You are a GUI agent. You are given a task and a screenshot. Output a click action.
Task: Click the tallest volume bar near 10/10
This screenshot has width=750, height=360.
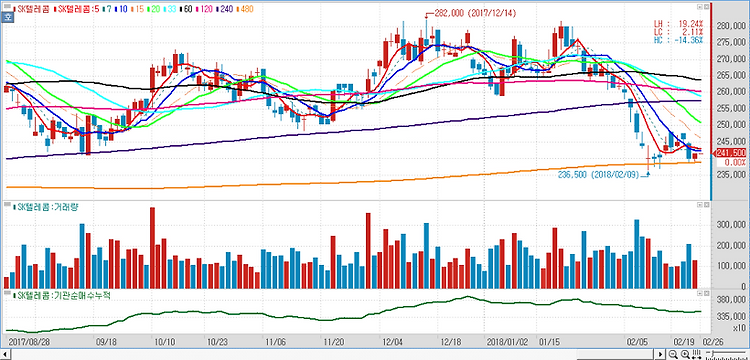tap(153, 248)
